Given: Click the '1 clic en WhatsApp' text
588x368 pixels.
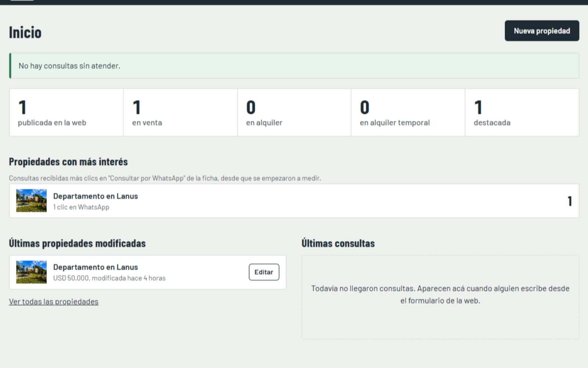Looking at the screenshot, I should pyautogui.click(x=81, y=207).
